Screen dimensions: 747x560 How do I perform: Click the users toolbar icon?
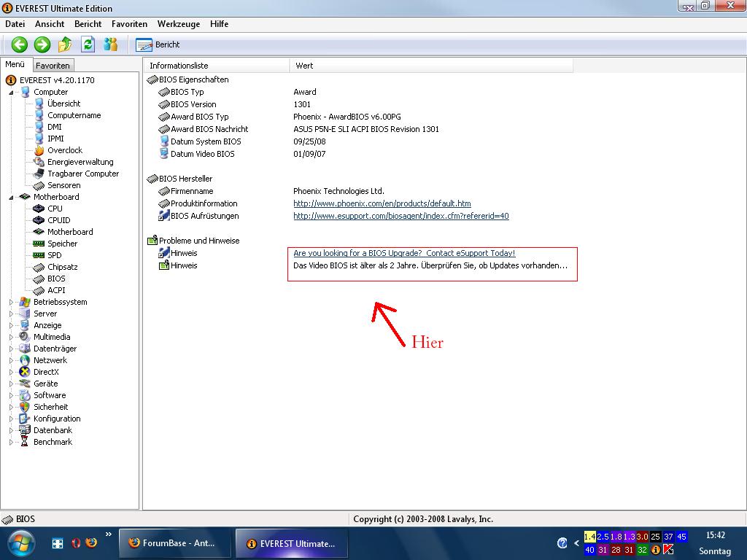(111, 44)
